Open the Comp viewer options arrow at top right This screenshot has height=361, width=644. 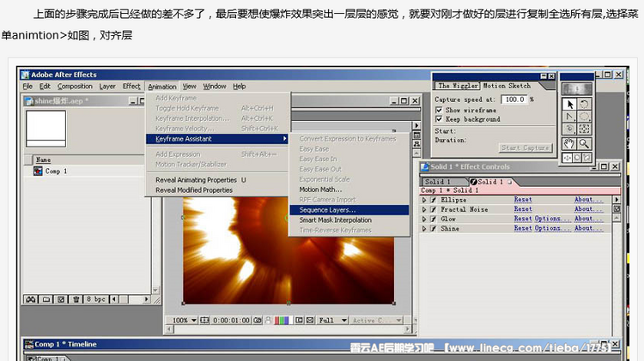(416, 125)
